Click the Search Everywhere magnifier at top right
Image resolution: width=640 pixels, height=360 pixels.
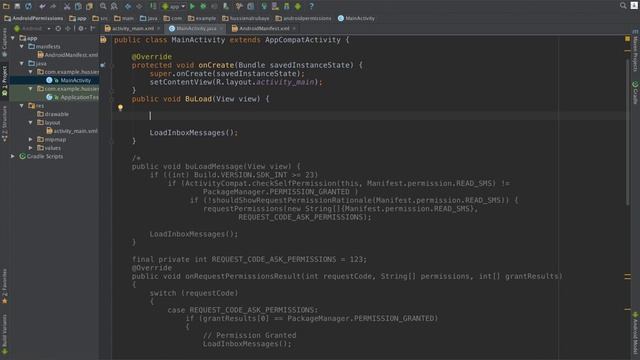tap(623, 6)
